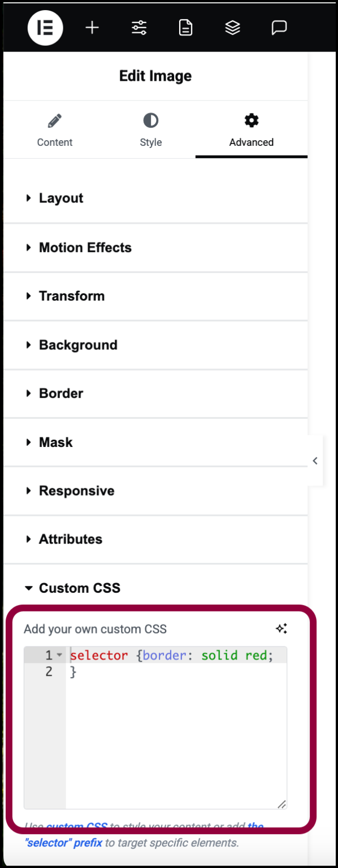Open the code fold arrow on line 1

[x=60, y=655]
